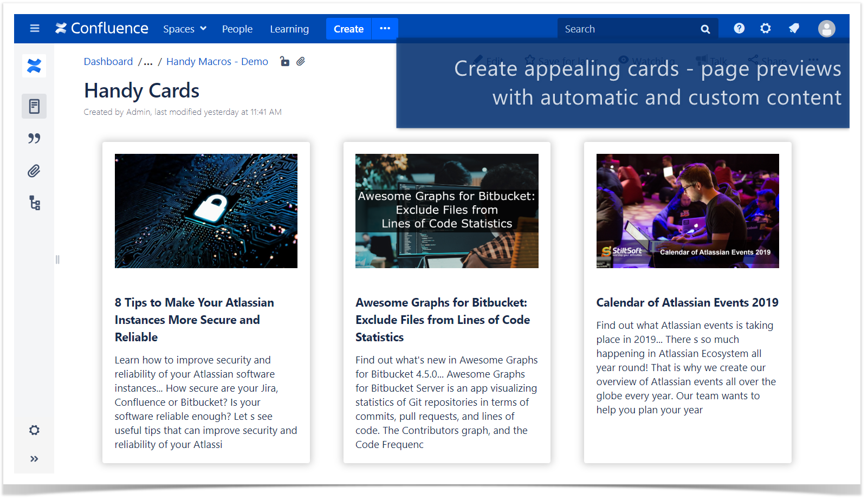Open the Calendar of Atlassian Events image
868x500 pixels.
point(688,211)
